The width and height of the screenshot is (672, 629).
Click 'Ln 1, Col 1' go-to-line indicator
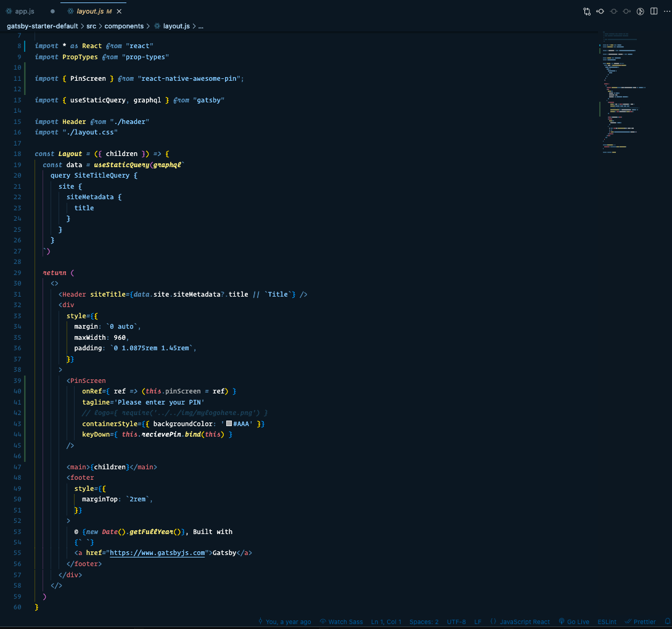(x=386, y=622)
